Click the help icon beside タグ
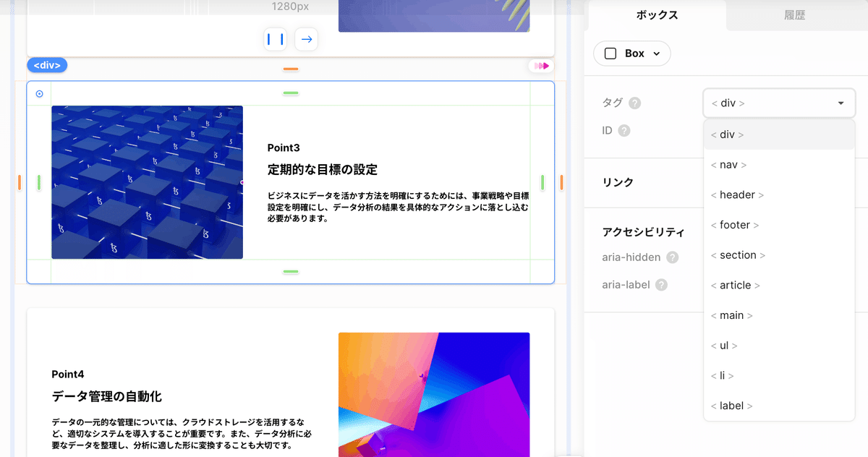Viewport: 868px width, 457px height. 635,103
